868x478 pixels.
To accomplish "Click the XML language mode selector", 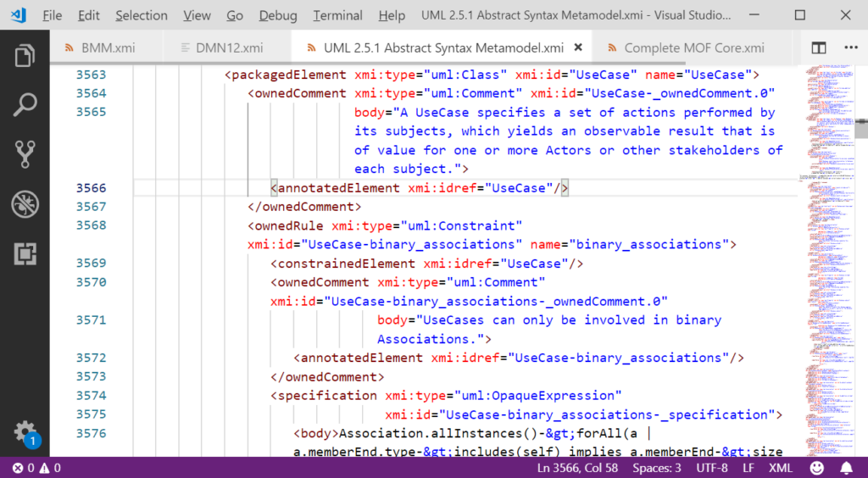I will [780, 468].
